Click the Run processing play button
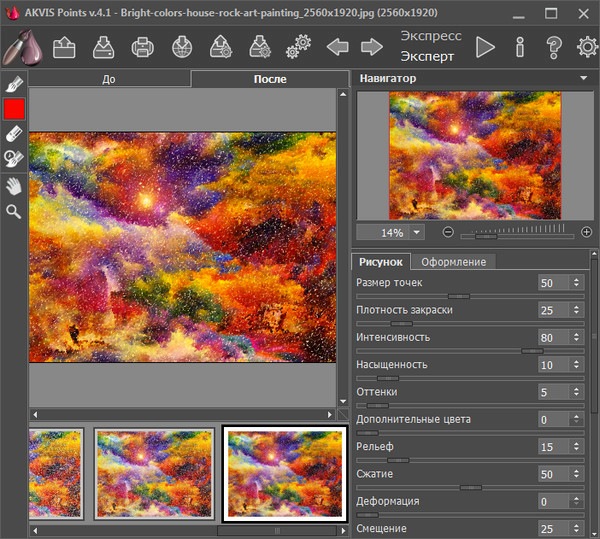The width and height of the screenshot is (600, 539). [x=485, y=47]
